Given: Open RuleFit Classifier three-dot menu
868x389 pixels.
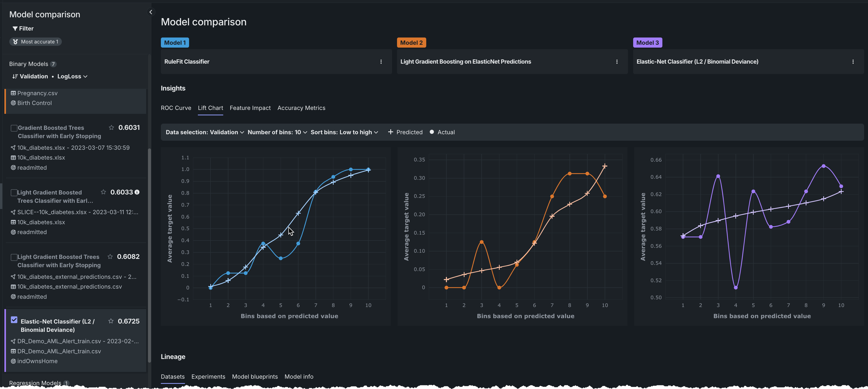Looking at the screenshot, I should pyautogui.click(x=381, y=62).
